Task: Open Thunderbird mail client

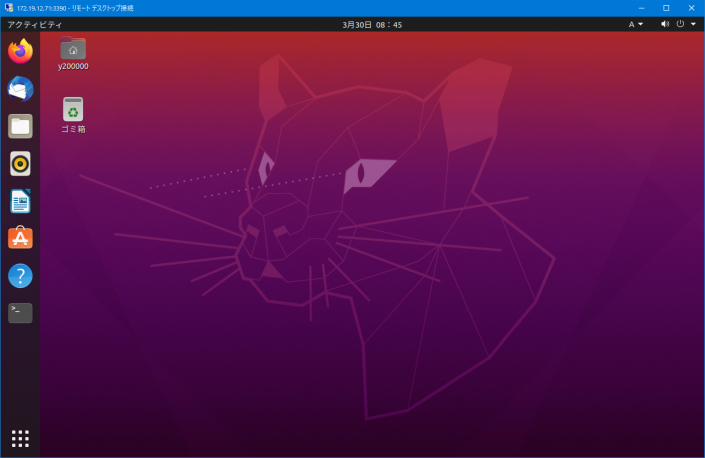Action: point(20,89)
